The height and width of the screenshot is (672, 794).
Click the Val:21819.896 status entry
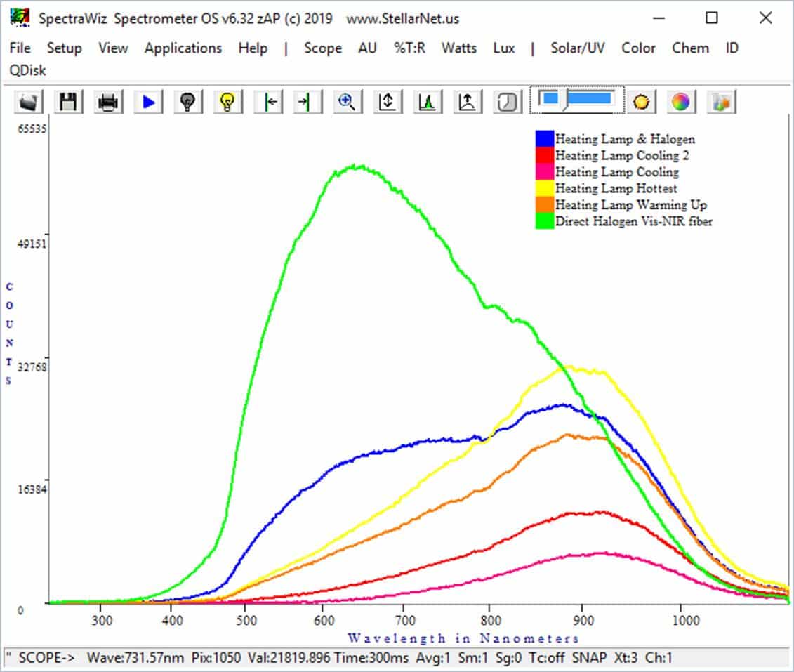pos(289,657)
